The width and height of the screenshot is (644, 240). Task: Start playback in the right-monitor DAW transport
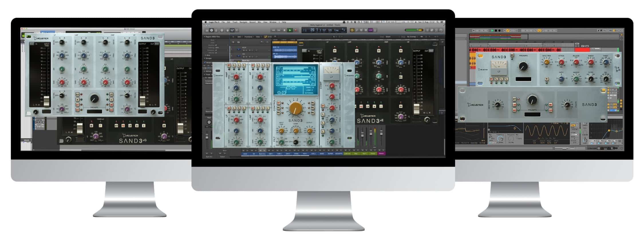click(492, 30)
